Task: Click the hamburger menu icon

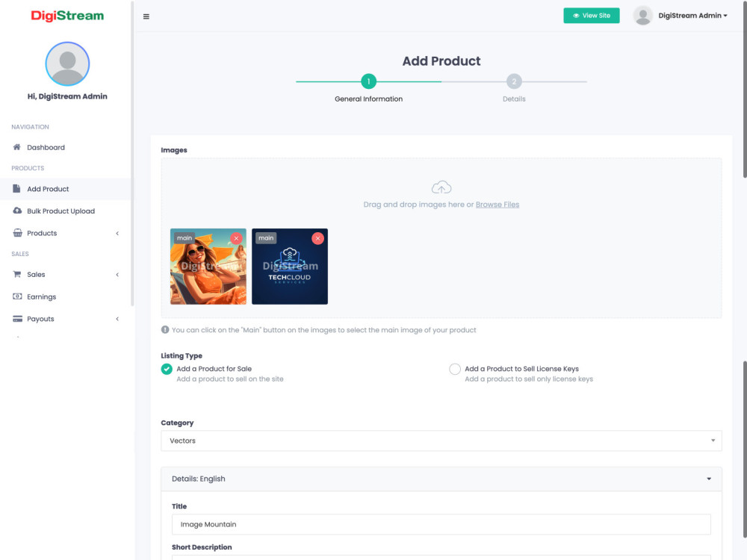Action: pos(146,16)
